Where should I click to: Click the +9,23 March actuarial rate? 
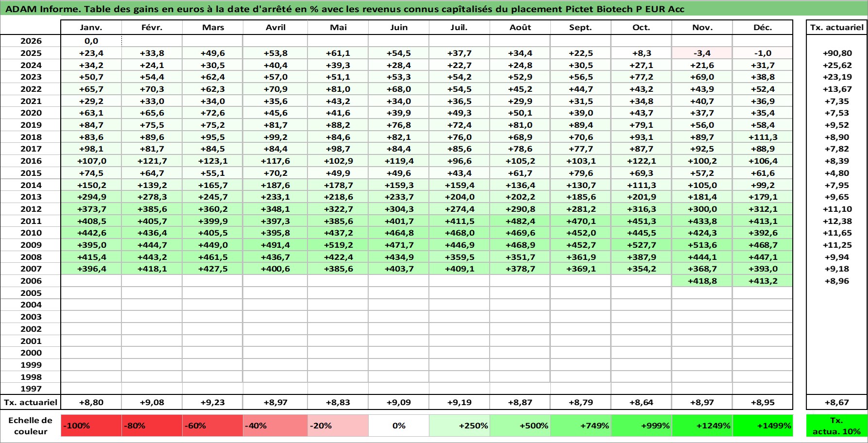pyautogui.click(x=213, y=402)
